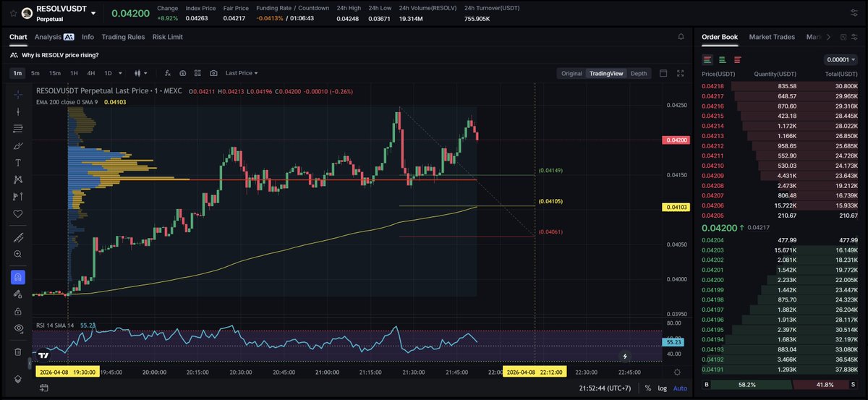Screen dimensions: 868x400
Task: Open the Trading Rules tab
Action: (123, 37)
